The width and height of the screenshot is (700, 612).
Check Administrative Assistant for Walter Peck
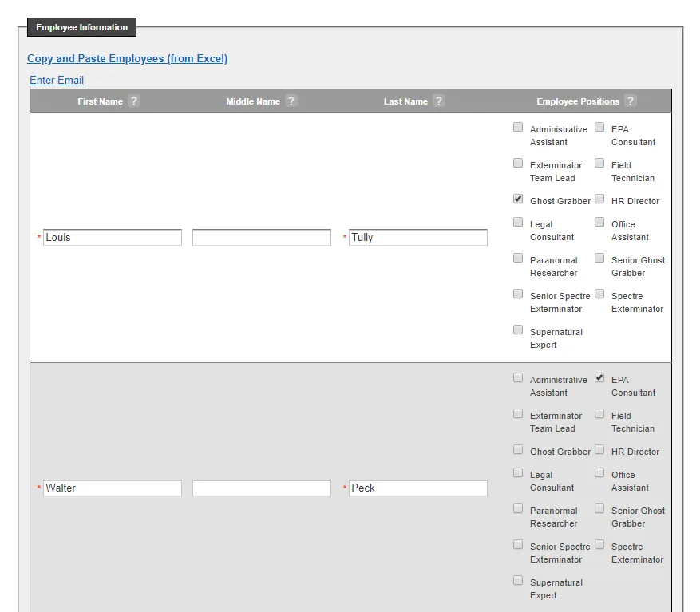coord(518,377)
